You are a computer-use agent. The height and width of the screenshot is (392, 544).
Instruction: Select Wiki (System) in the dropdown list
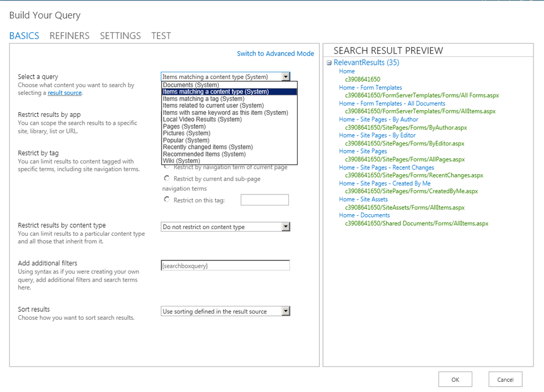181,161
